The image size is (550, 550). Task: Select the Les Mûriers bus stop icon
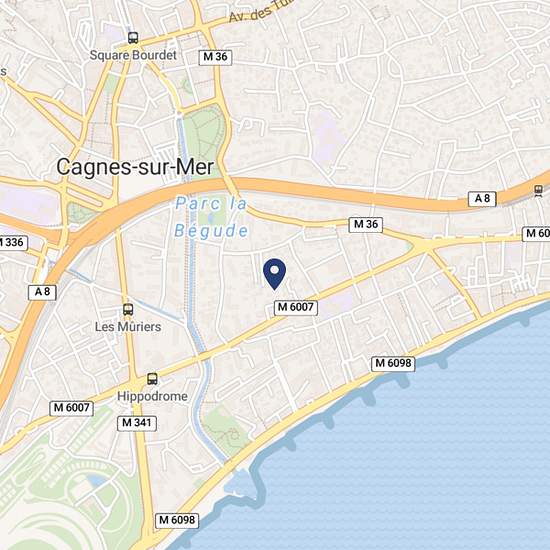click(128, 309)
